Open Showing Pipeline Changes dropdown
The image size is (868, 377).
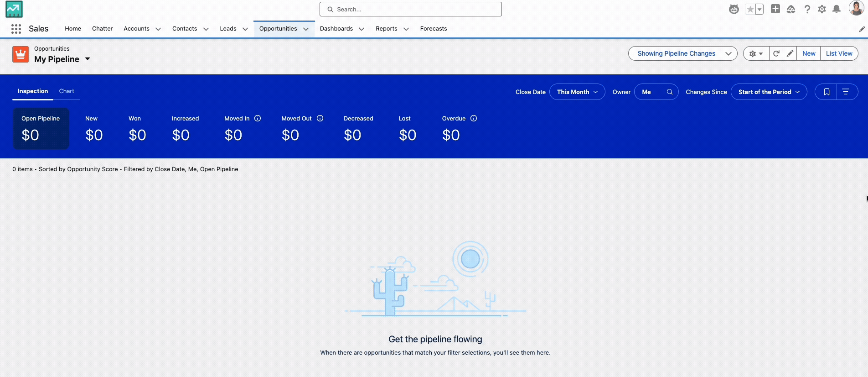tap(682, 53)
